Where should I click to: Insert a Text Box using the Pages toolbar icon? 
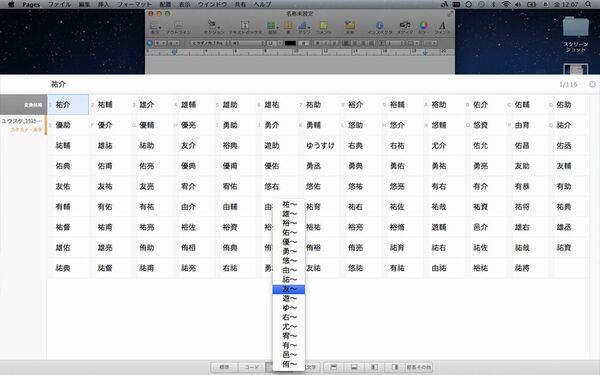pyautogui.click(x=245, y=27)
